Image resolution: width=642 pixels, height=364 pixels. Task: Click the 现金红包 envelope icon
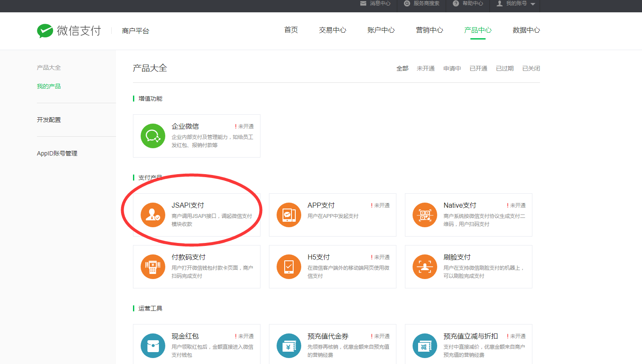pos(153,346)
